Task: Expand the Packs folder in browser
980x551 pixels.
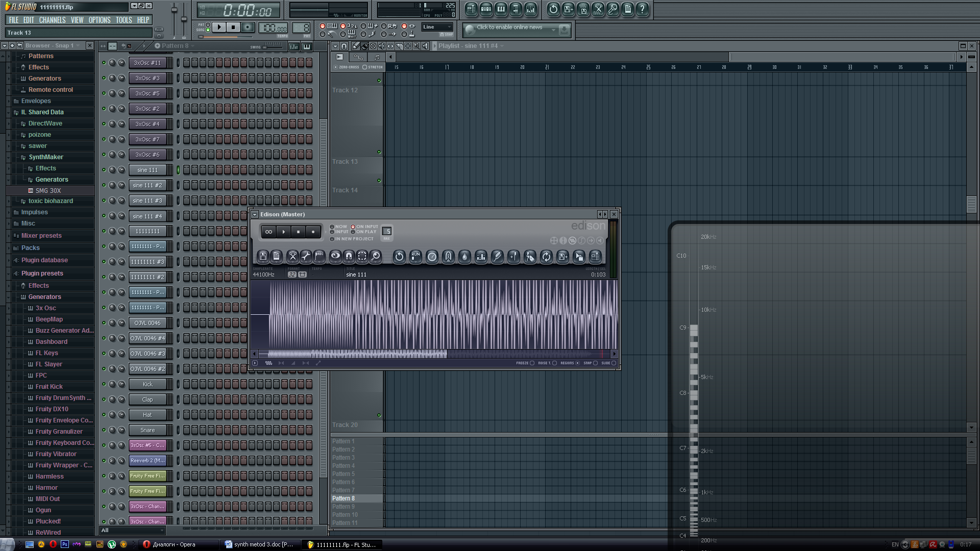Action: (x=30, y=248)
